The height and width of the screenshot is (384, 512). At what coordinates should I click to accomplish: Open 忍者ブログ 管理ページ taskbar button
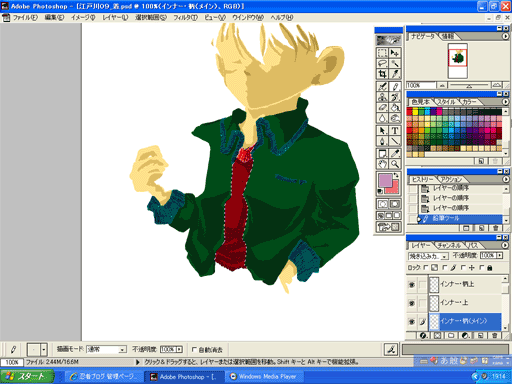[x=103, y=377]
